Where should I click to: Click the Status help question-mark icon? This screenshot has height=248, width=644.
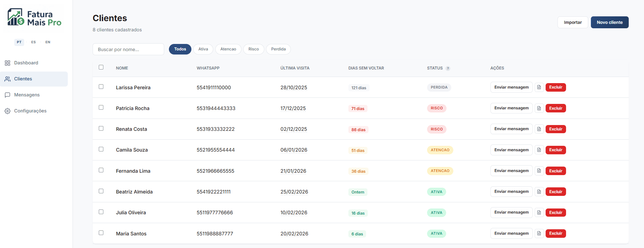448,68
